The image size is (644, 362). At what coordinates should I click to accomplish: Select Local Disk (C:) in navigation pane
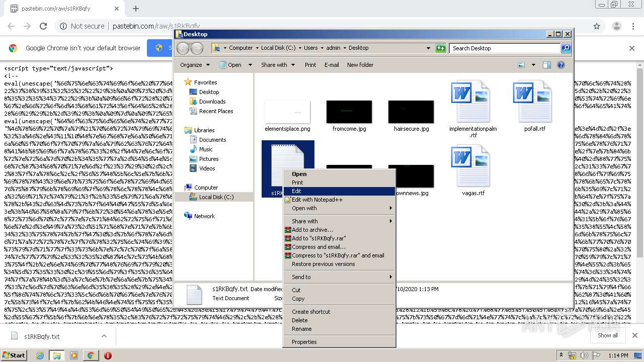tap(216, 197)
